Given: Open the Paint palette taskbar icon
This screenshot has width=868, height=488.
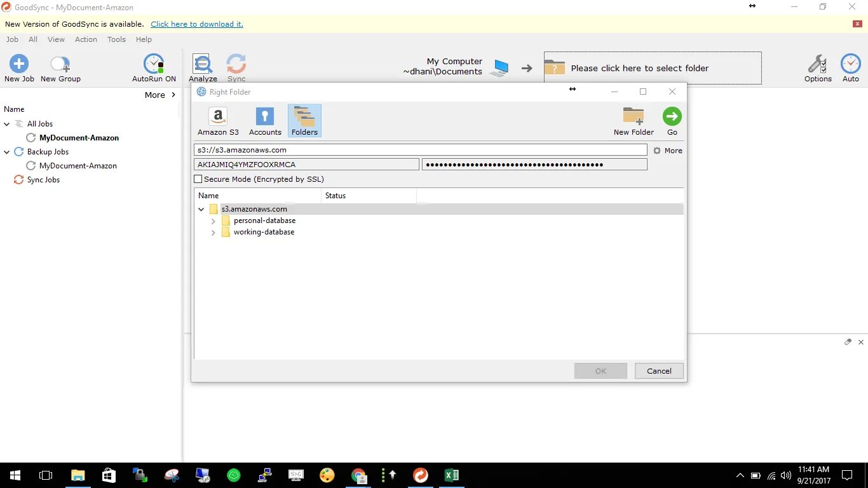Looking at the screenshot, I should point(327,475).
